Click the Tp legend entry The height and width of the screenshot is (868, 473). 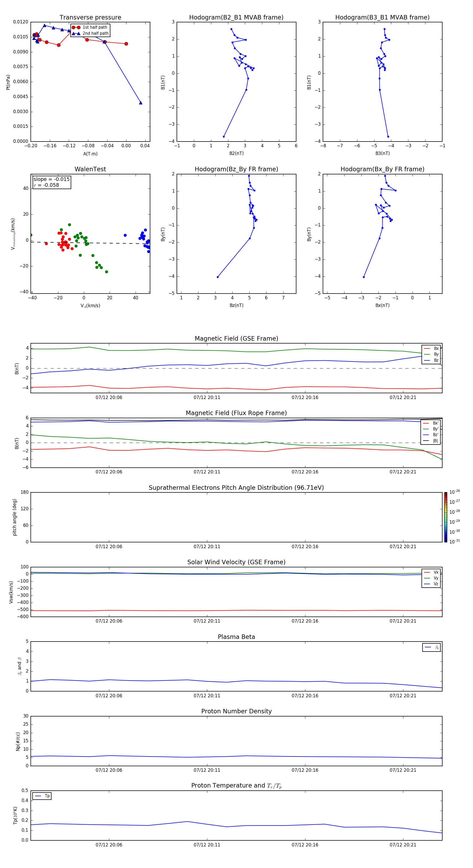coord(42,796)
